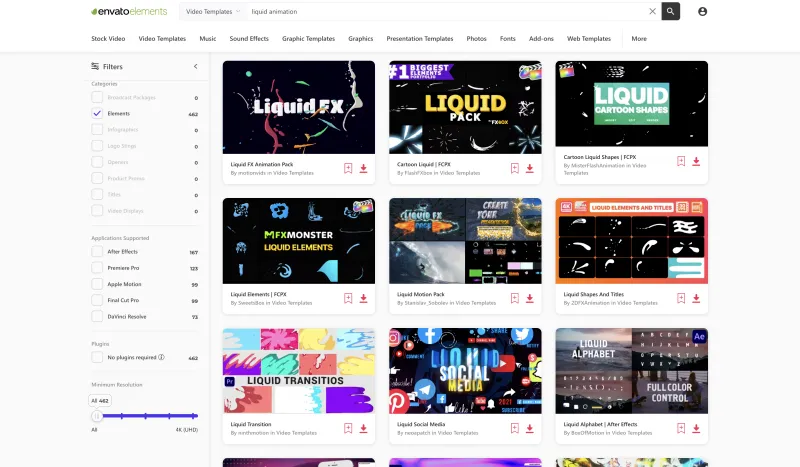Bookmark Liquid Alphabet | After Effects

click(681, 428)
